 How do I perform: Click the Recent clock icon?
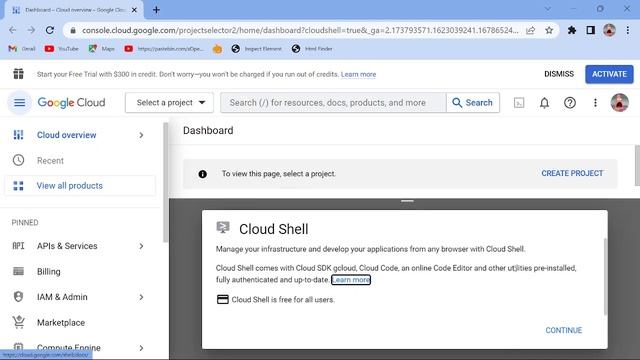(18, 160)
